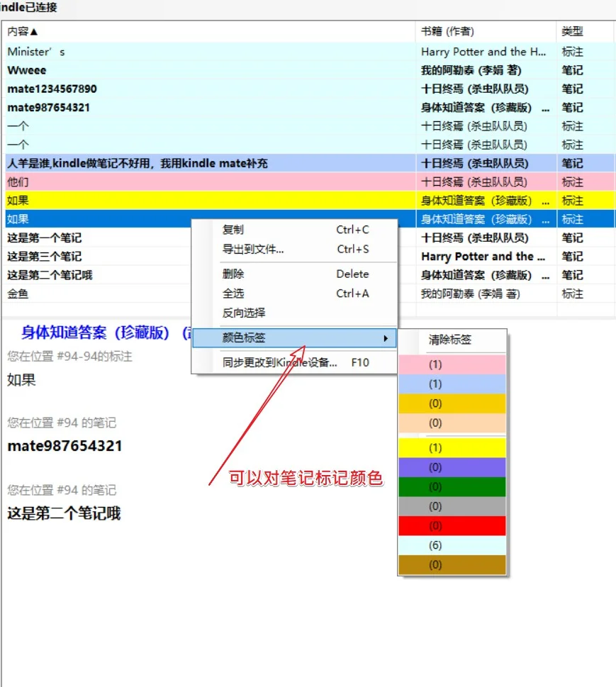Image resolution: width=616 pixels, height=687 pixels.
Task: Select the note row "mate1234567890"
Action: coord(309,89)
